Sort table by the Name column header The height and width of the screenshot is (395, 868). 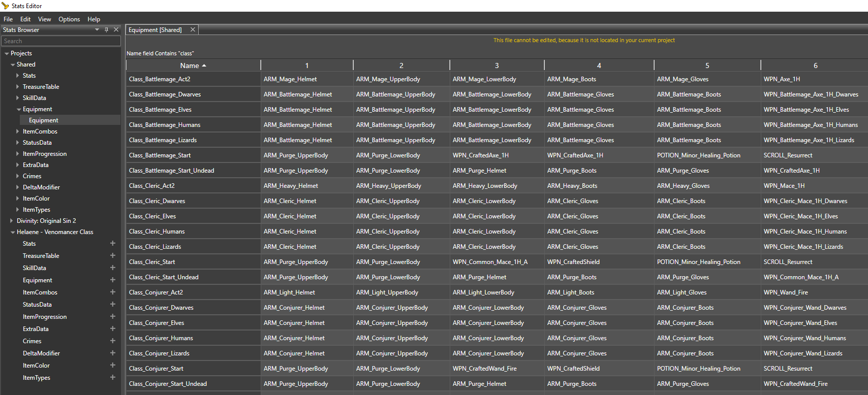click(x=193, y=65)
